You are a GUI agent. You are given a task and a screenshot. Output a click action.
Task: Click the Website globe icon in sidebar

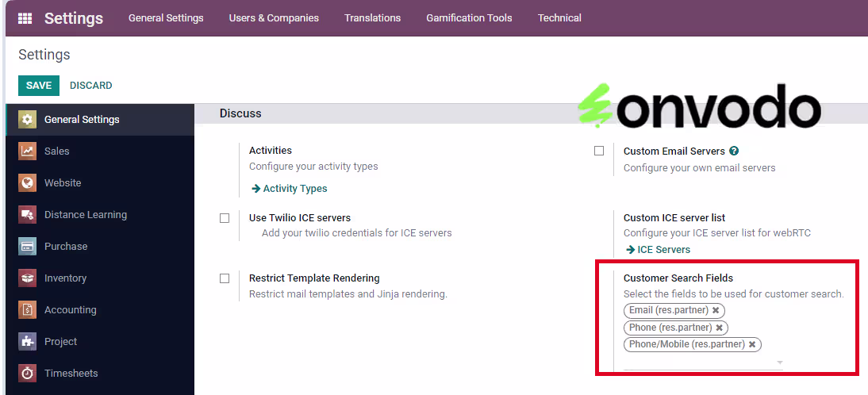click(x=27, y=182)
